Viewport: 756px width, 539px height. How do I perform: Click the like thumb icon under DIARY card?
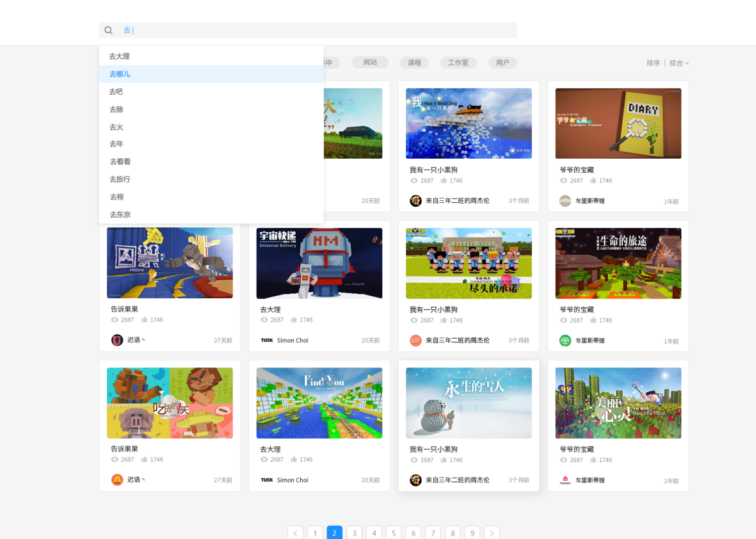point(593,181)
